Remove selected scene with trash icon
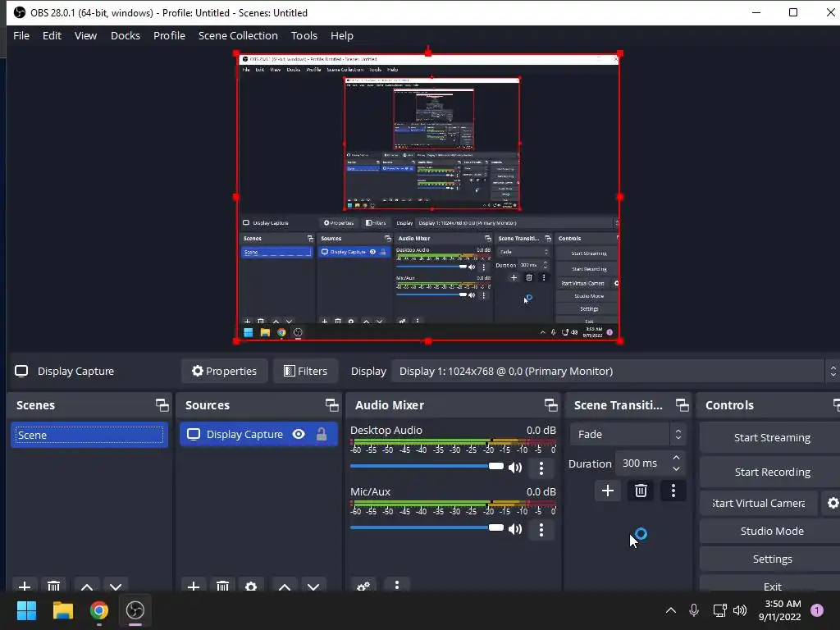The width and height of the screenshot is (840, 630). (53, 586)
